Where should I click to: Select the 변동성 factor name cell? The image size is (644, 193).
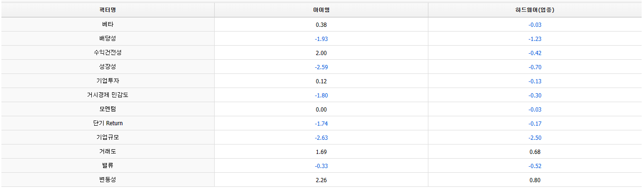point(108,180)
